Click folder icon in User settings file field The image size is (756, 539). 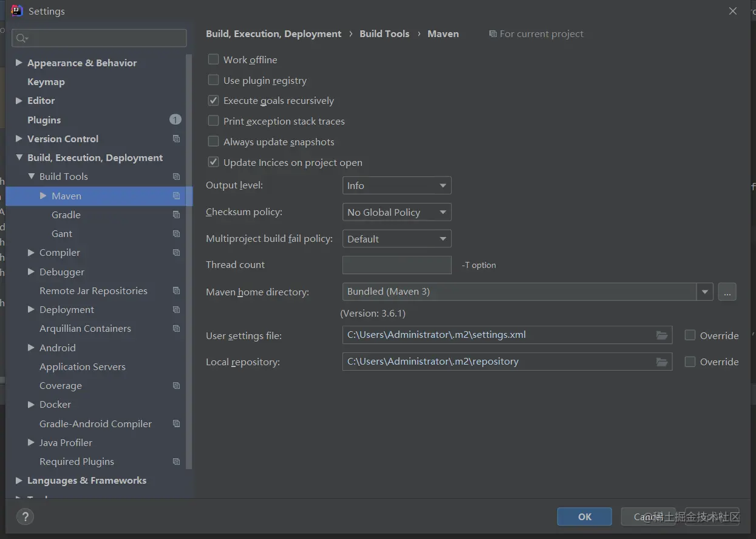662,335
